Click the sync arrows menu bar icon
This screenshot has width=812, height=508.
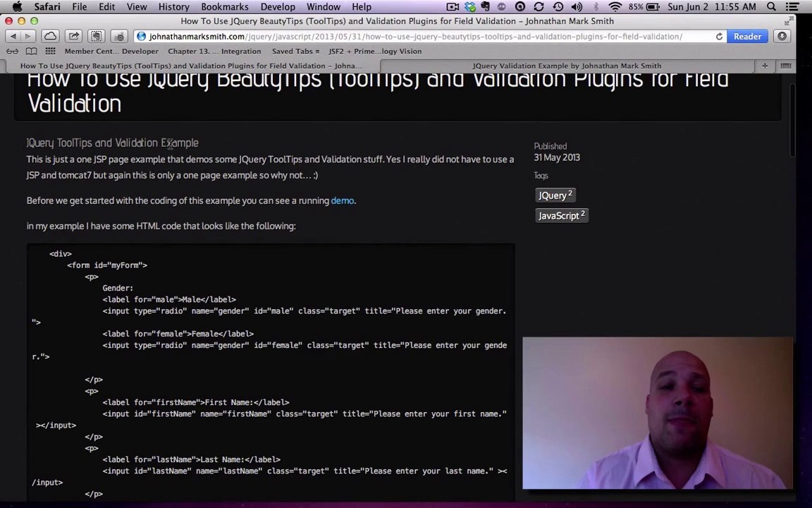539,7
